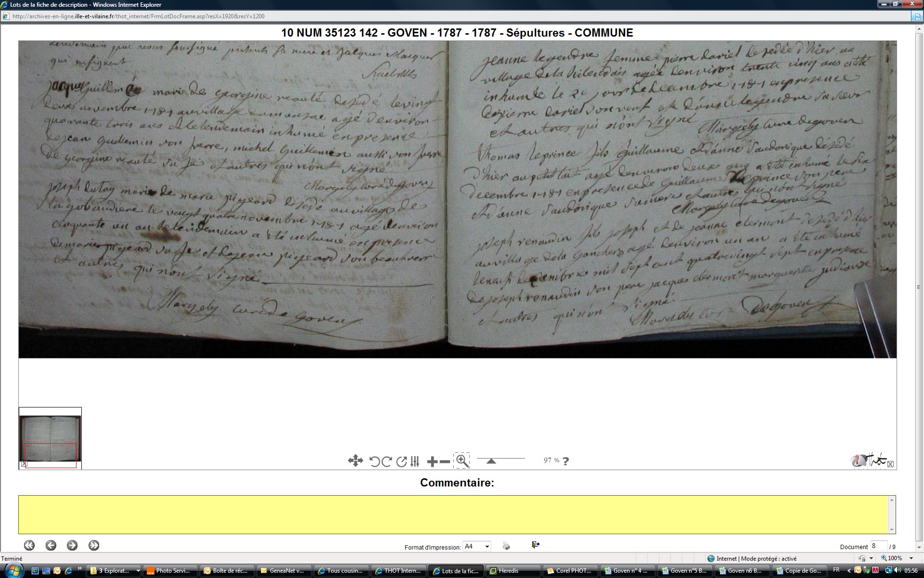Rotate the image counterclockwise

(374, 461)
